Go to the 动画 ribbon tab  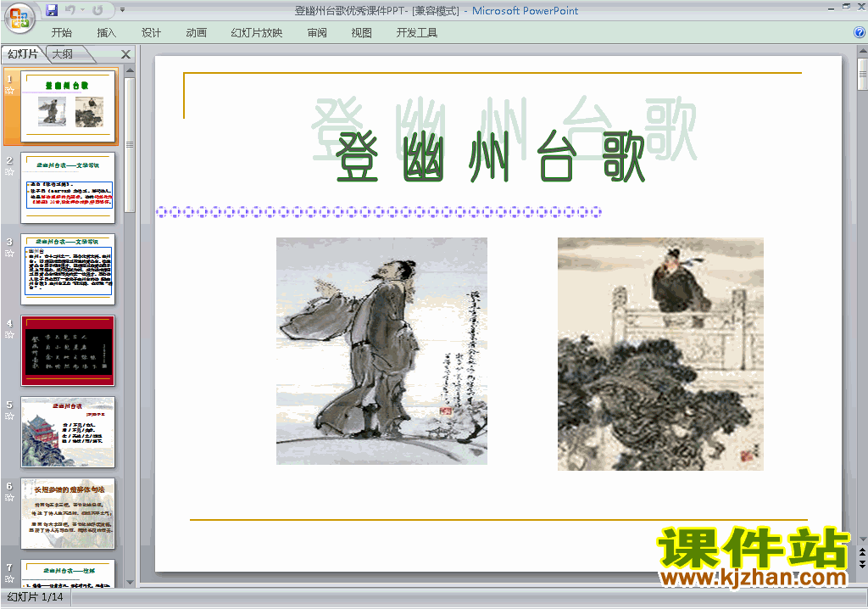coord(196,33)
